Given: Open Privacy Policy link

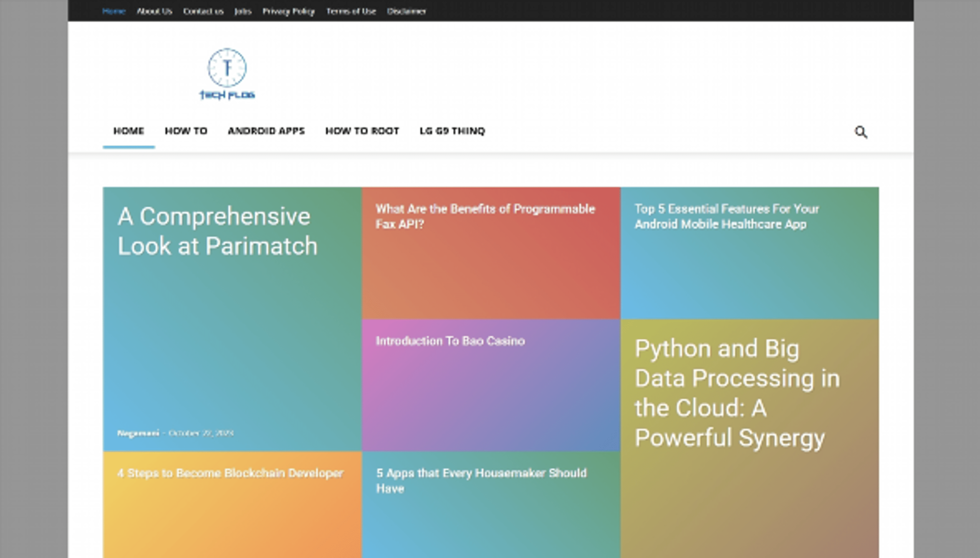Looking at the screenshot, I should pyautogui.click(x=288, y=11).
